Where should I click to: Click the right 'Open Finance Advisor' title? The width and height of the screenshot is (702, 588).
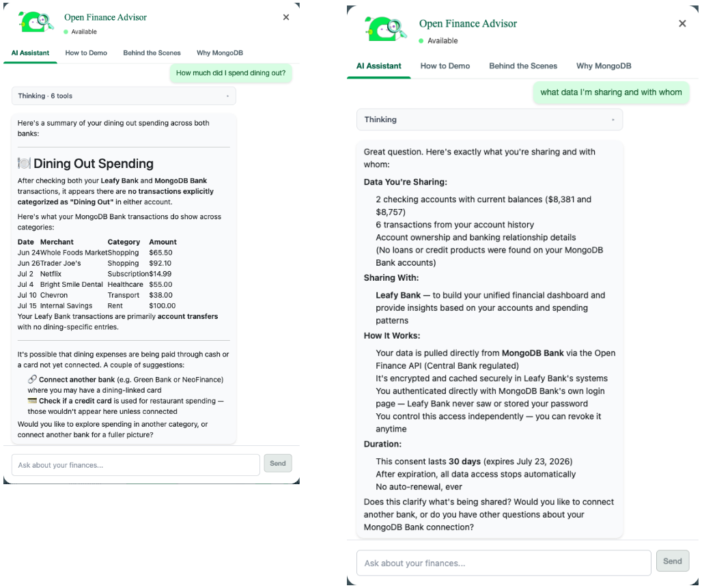468,23
